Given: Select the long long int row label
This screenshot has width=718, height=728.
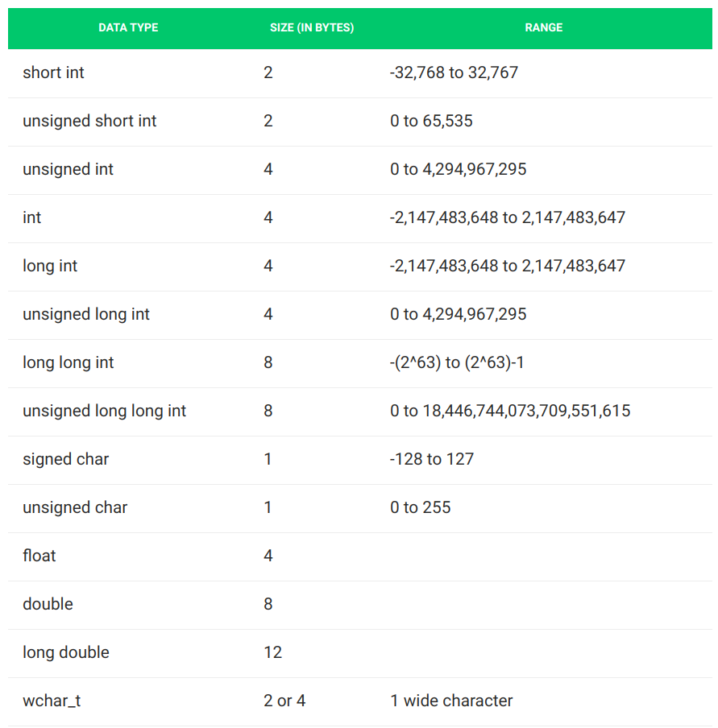Looking at the screenshot, I should coord(68,362).
